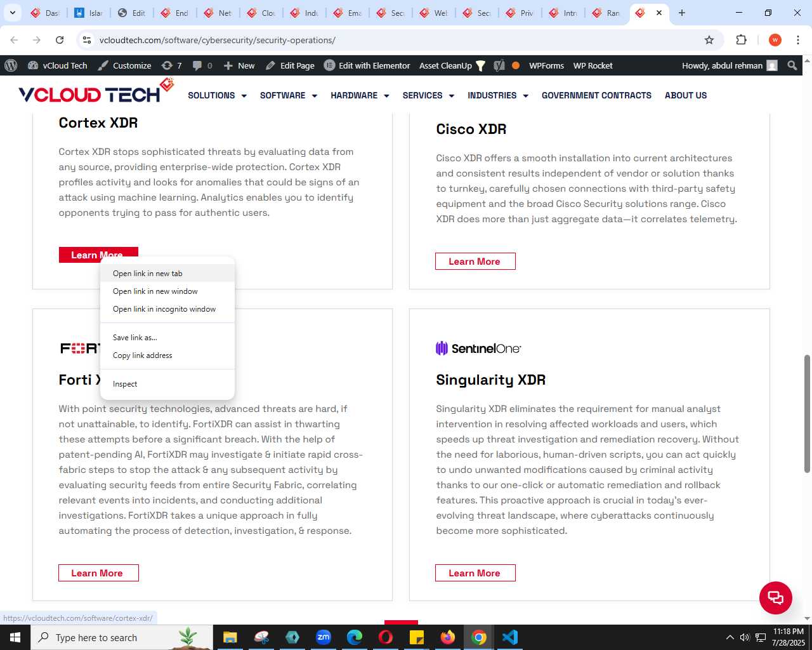Open vCloud Tech dashboard link in admin bar
Screen dimensions: 812x650
click(x=58, y=65)
